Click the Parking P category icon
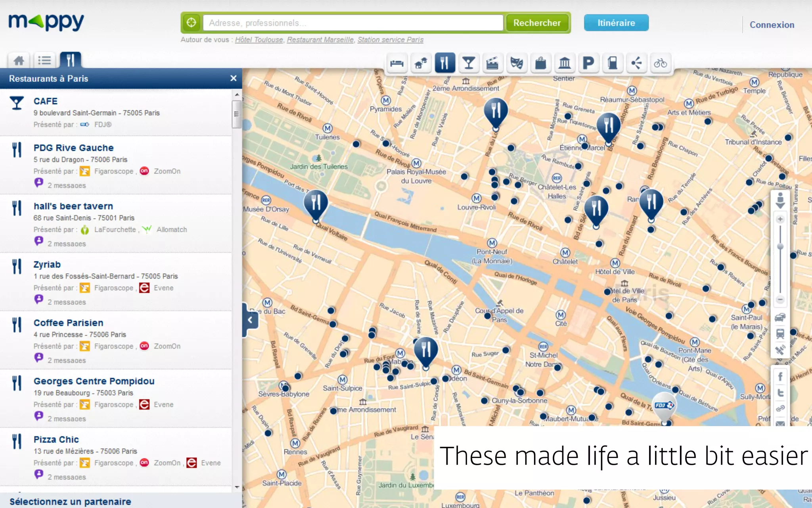 [588, 63]
